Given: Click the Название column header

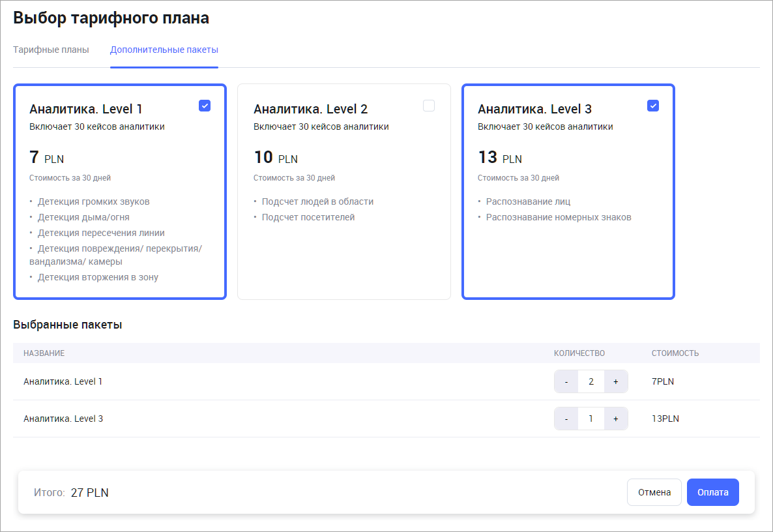Looking at the screenshot, I should coord(44,353).
